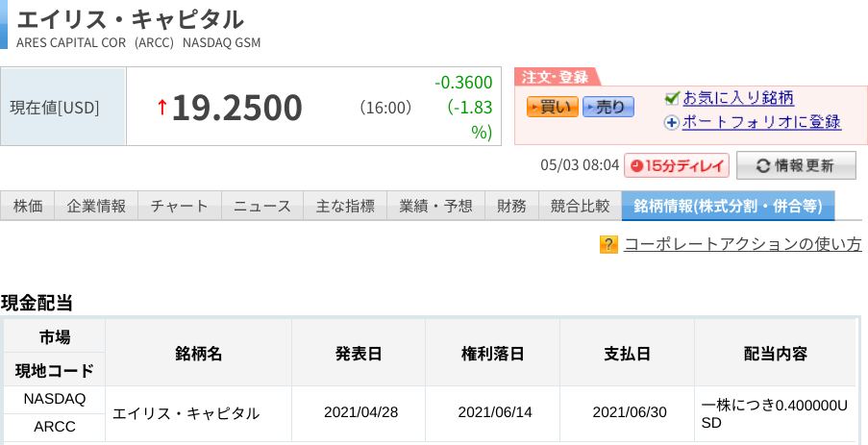
Task: Click the price change -0.3600
Action: 463,83
